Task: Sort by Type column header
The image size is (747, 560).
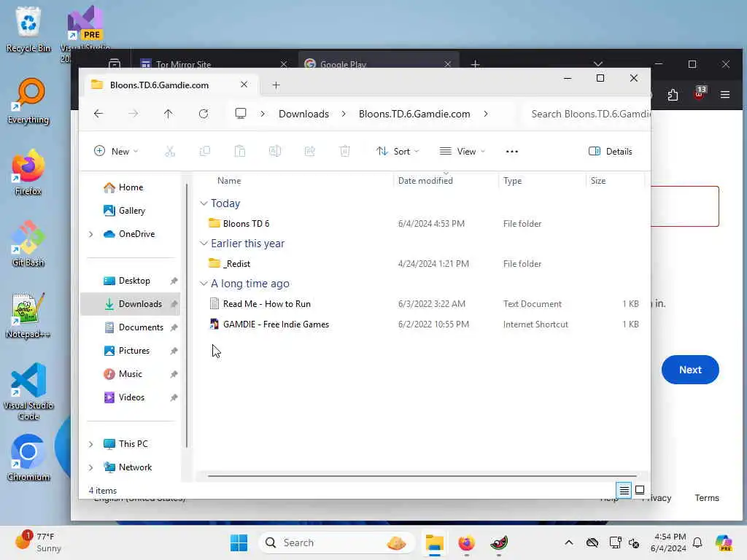Action: pyautogui.click(x=512, y=181)
